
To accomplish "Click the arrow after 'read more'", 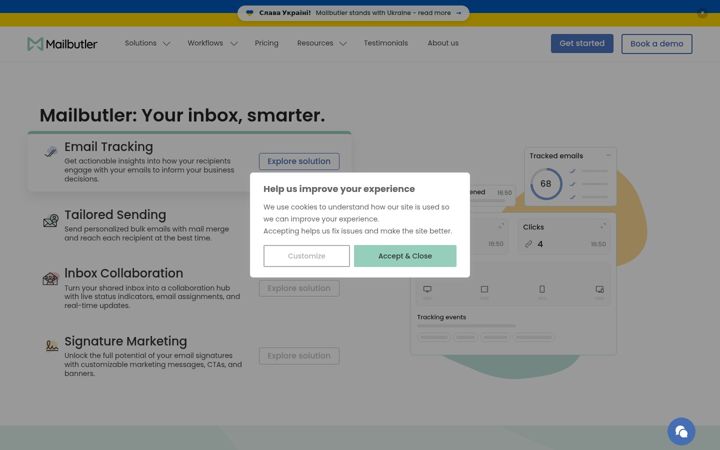I will pyautogui.click(x=458, y=13).
